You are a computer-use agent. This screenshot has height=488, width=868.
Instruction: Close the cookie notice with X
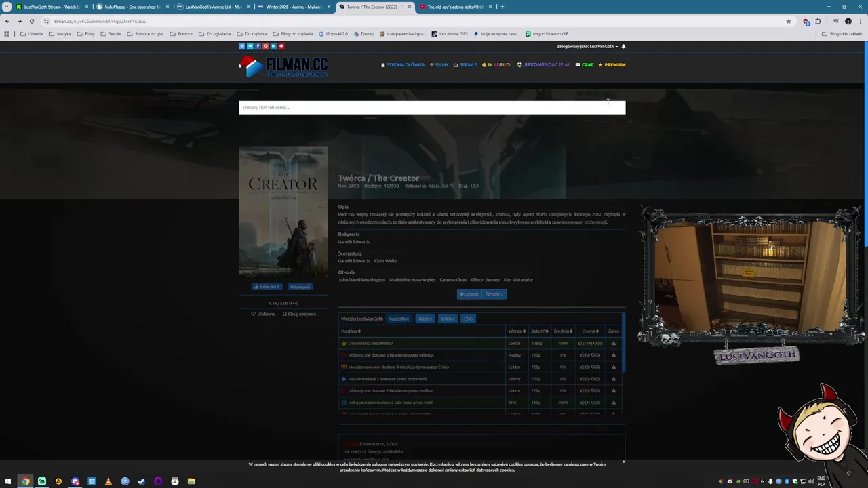tap(623, 462)
